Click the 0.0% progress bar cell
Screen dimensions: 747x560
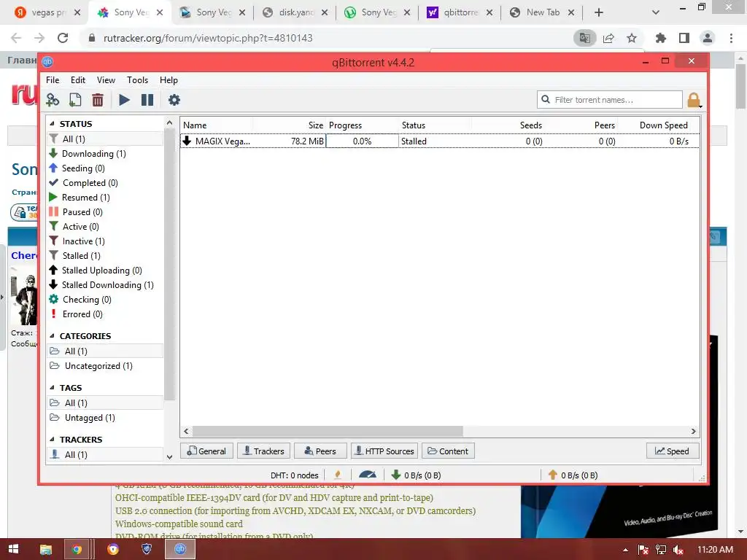(362, 141)
